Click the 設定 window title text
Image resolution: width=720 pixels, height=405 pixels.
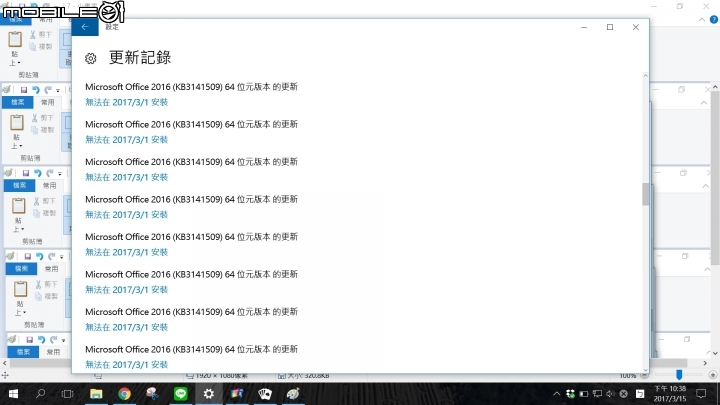point(112,27)
